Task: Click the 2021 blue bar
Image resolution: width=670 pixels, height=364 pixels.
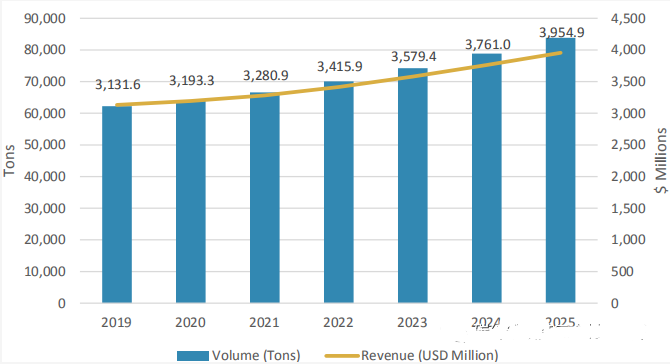Action: coord(264,197)
